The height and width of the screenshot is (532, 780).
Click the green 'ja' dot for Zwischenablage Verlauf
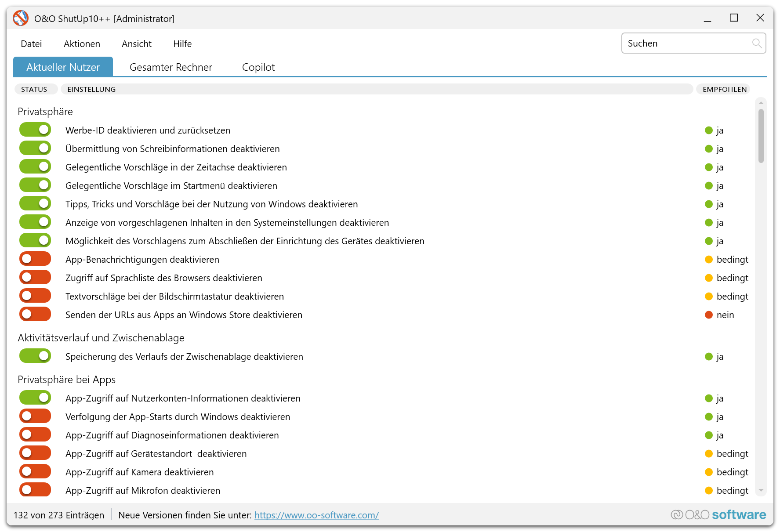click(x=708, y=357)
